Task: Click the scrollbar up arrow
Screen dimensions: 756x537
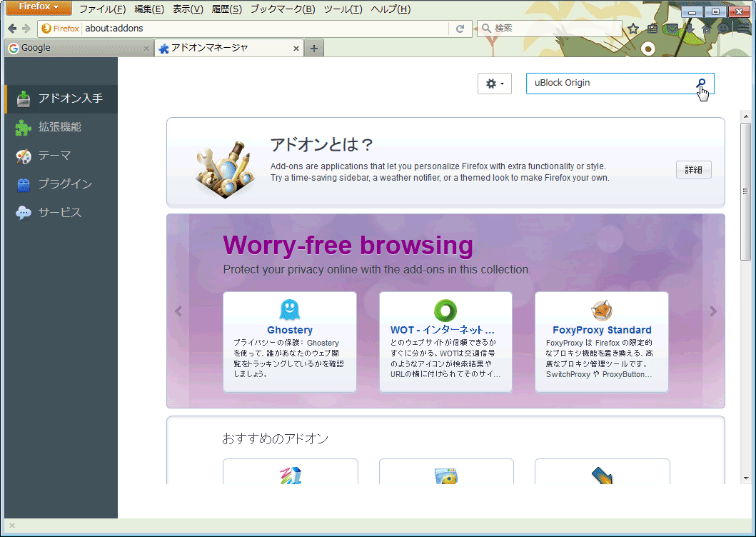Action: pos(746,116)
